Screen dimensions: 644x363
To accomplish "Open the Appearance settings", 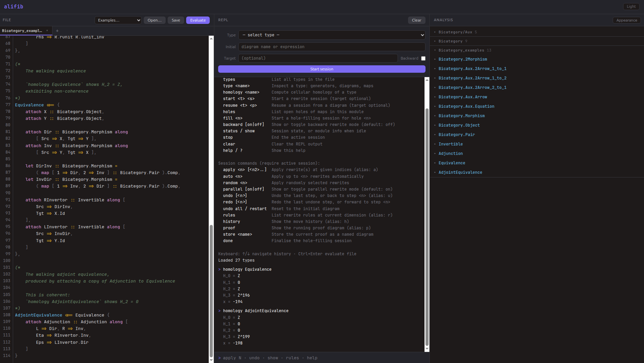I will [x=626, y=20].
